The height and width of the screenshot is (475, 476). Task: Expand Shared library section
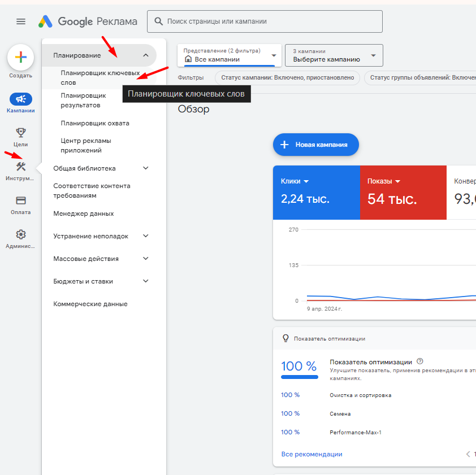145,168
